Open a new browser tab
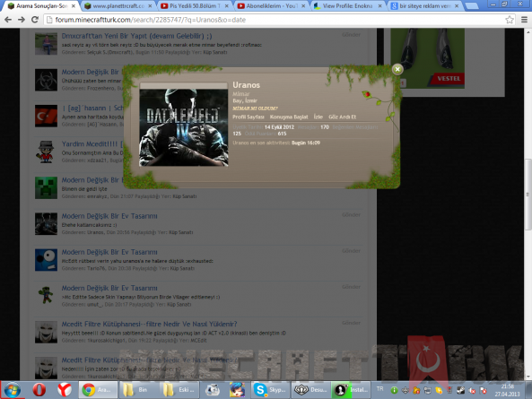This screenshot has height=399, width=532. pyautogui.click(x=472, y=5)
